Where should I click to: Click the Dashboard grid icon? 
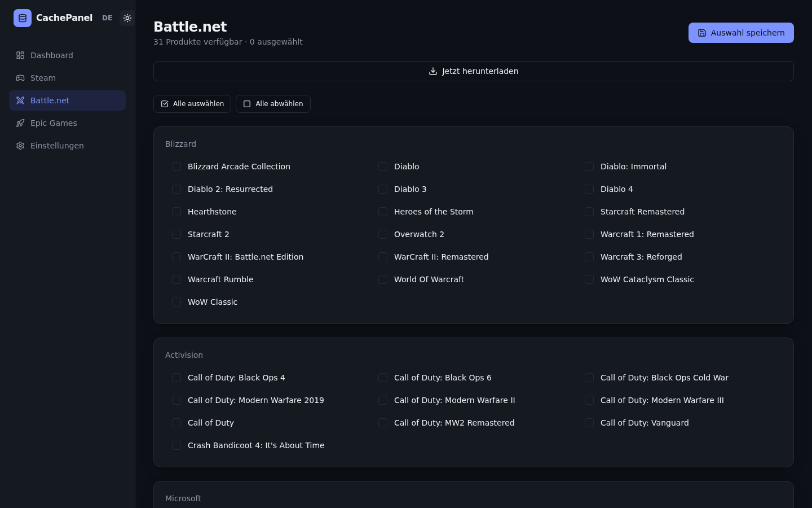pyautogui.click(x=20, y=55)
